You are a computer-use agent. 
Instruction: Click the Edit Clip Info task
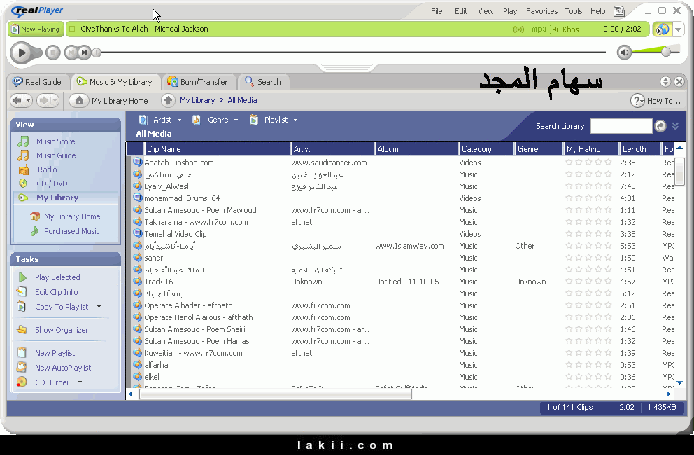(x=57, y=292)
